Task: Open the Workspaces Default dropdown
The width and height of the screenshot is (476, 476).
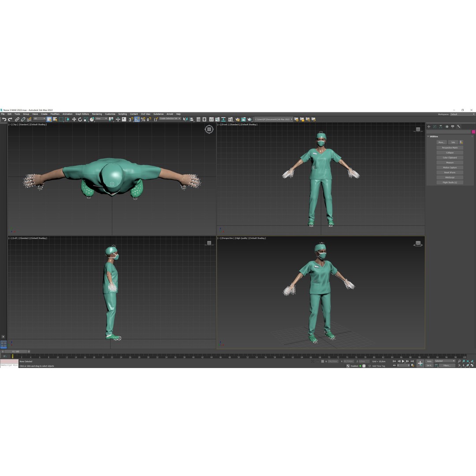Action: click(x=462, y=114)
